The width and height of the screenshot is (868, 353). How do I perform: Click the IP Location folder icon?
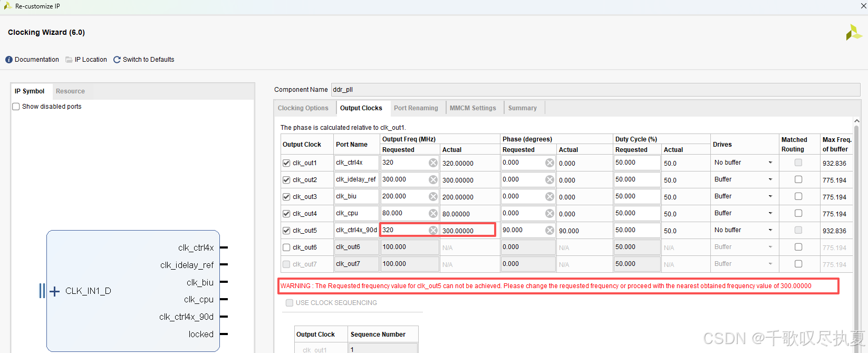pos(69,60)
